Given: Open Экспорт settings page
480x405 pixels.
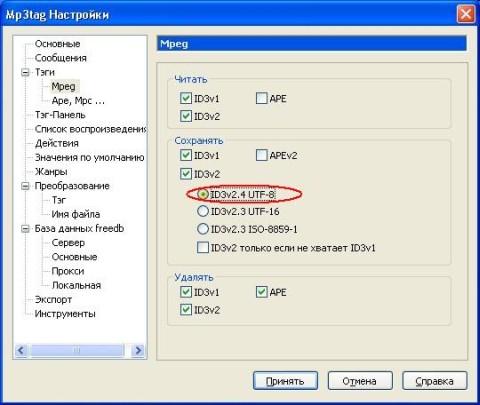Looking at the screenshot, I should pyautogui.click(x=53, y=300).
